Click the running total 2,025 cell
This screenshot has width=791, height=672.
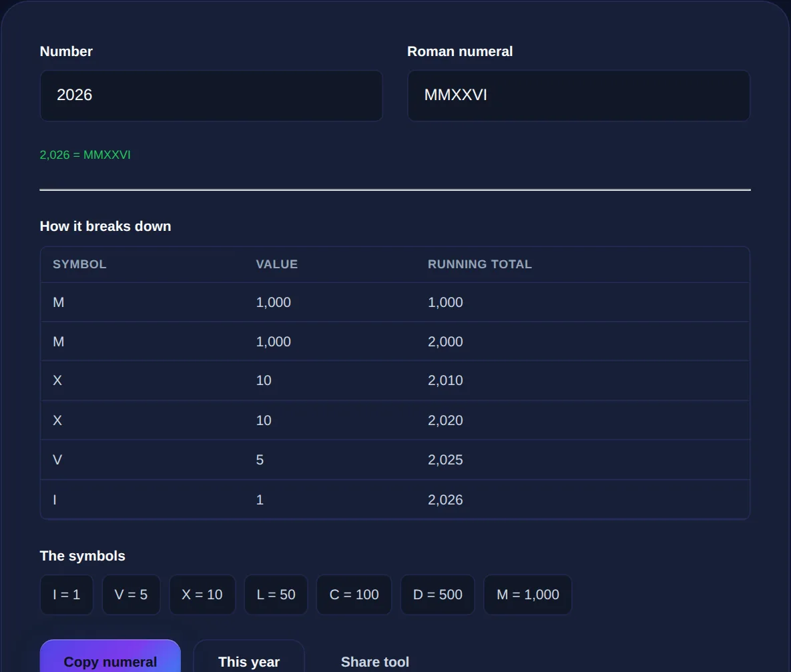tap(445, 460)
